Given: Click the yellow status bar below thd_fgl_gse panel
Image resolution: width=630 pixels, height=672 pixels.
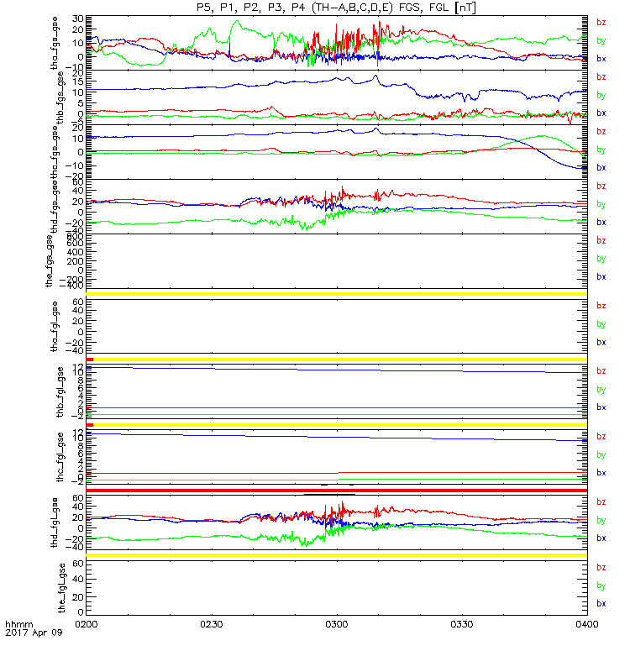Looking at the screenshot, I should (337, 555).
